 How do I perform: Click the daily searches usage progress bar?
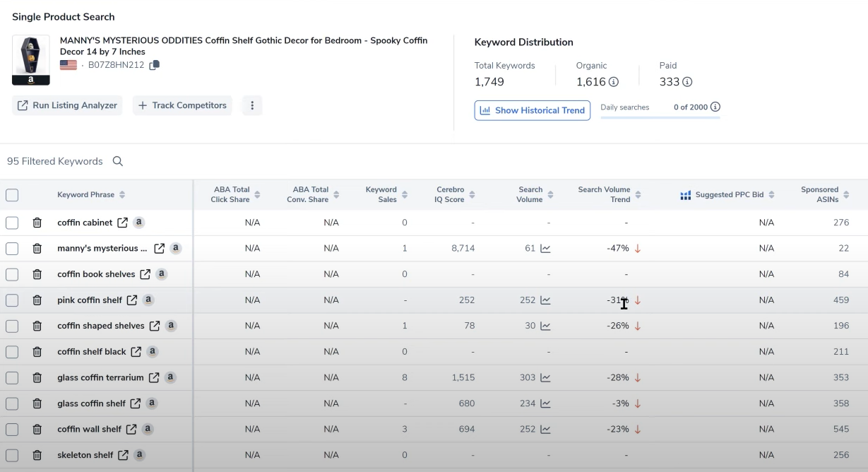(660, 117)
